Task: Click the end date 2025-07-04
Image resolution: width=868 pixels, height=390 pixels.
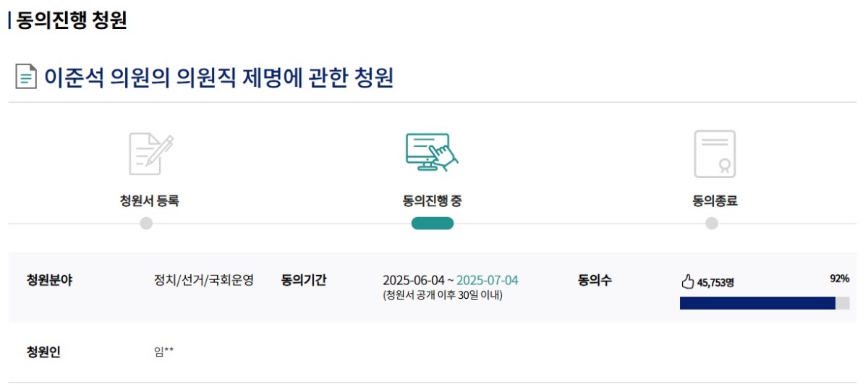Action: 488,281
